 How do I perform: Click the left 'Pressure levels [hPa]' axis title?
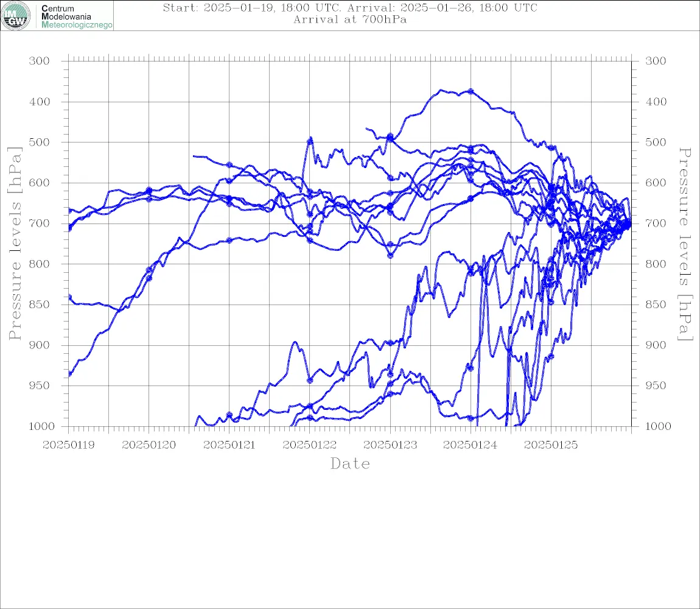15,244
